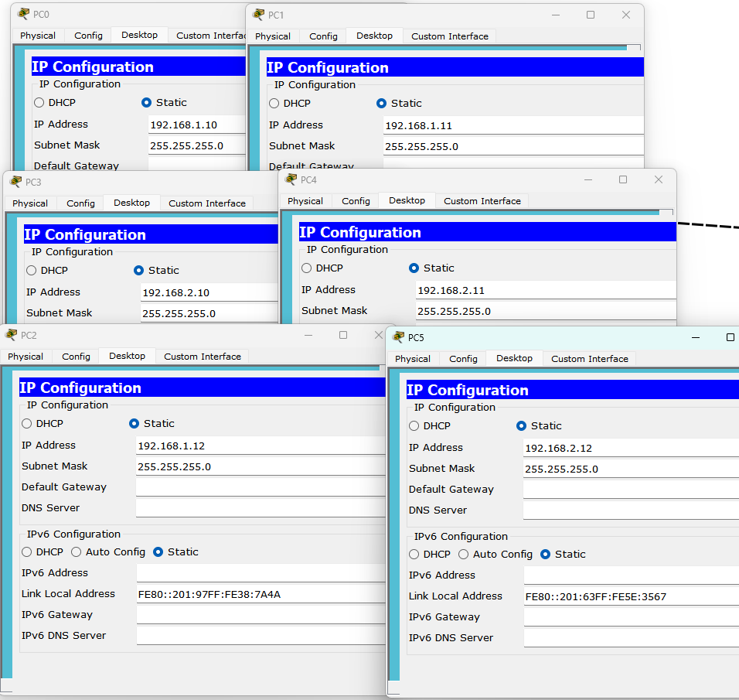The width and height of the screenshot is (739, 700).
Task: Choose DHCP option in PC4 window
Action: pos(307,268)
